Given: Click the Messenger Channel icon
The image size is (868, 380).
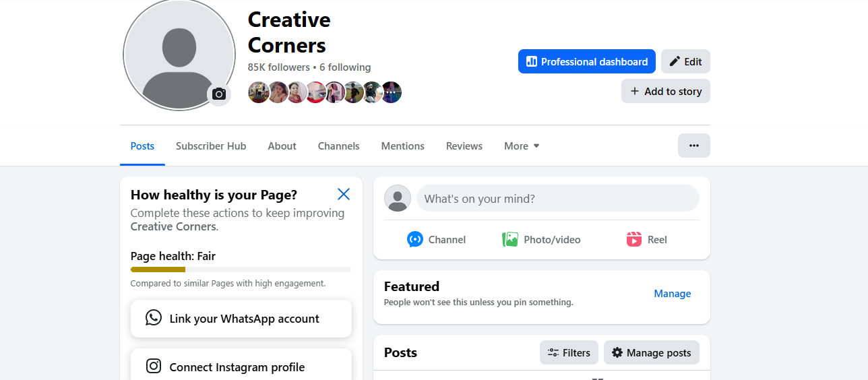Looking at the screenshot, I should click(x=415, y=239).
